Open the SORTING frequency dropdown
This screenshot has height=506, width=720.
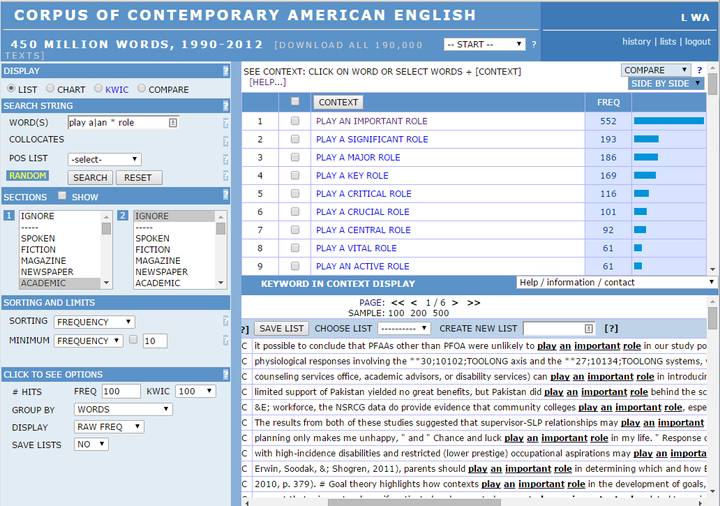[94, 322]
